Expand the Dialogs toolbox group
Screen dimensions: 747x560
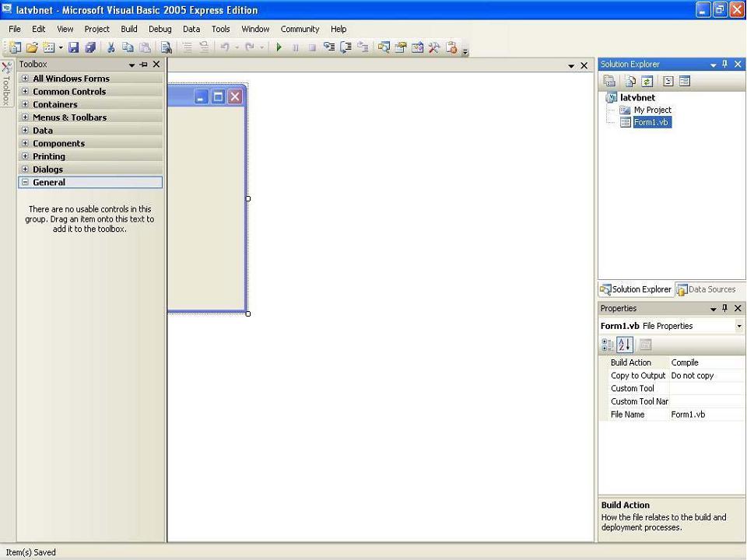25,169
